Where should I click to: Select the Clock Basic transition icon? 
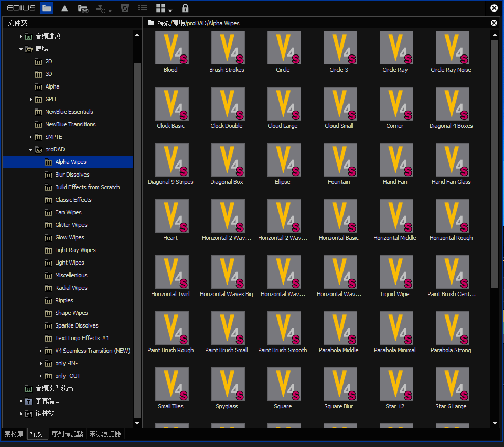171,104
